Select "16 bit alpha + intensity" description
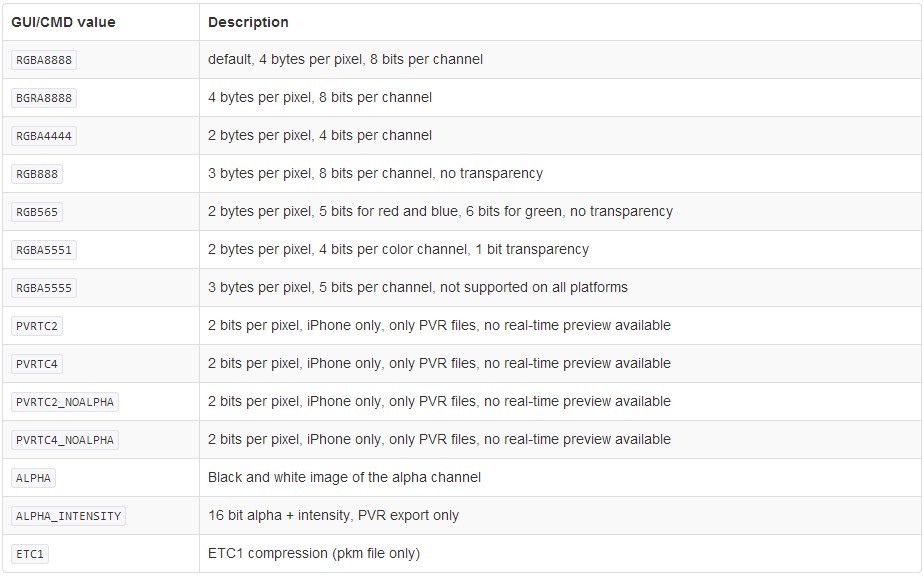924x576 pixels. tap(333, 516)
